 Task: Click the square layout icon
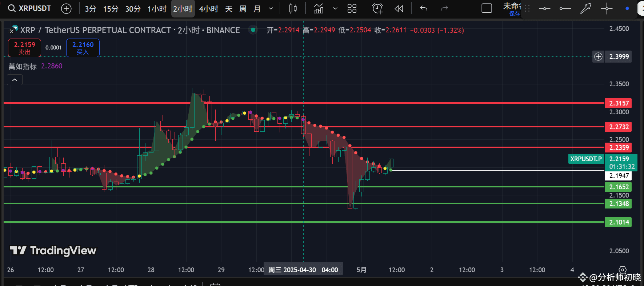coord(487,8)
